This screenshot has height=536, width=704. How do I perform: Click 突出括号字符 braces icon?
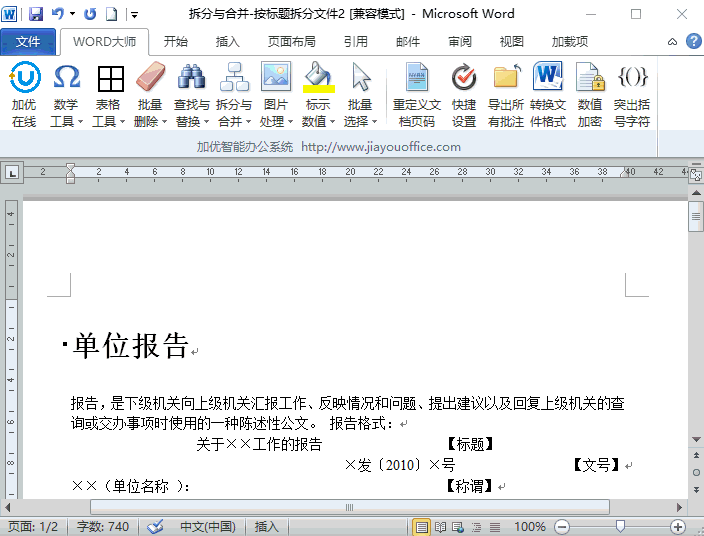pos(633,76)
